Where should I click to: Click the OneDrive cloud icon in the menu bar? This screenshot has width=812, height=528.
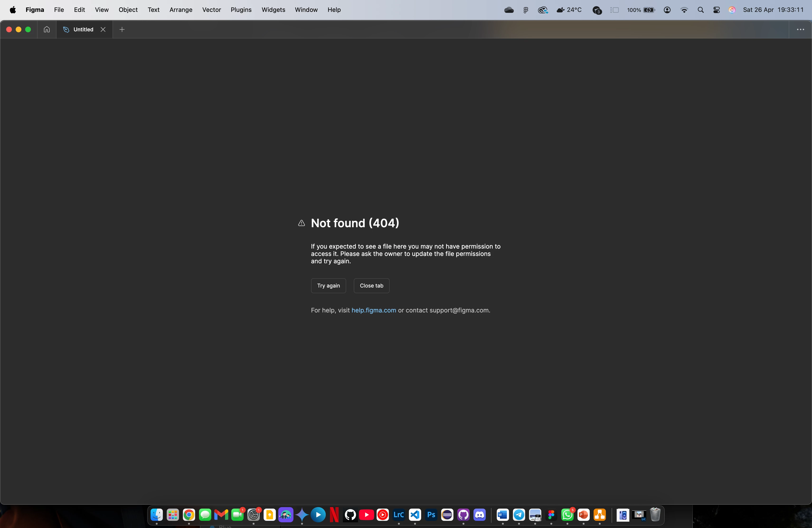509,10
